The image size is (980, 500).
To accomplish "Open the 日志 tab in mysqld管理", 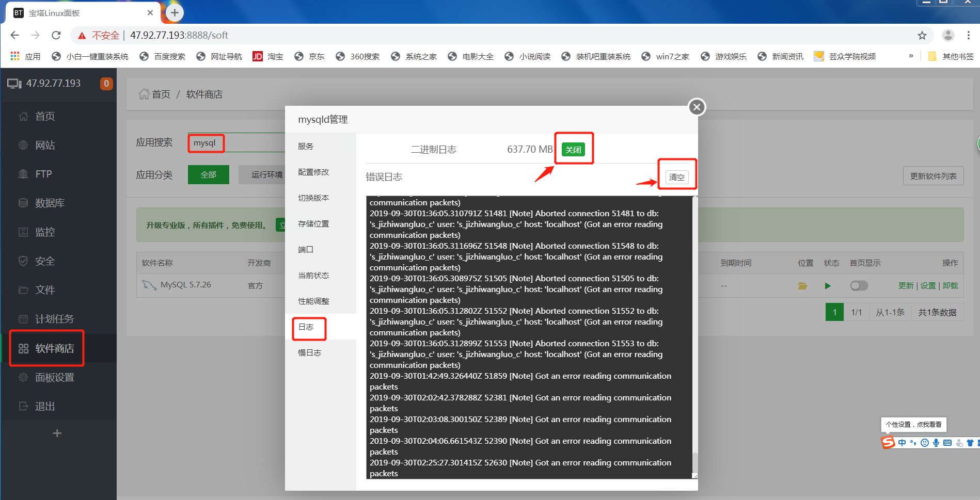I will (306, 327).
